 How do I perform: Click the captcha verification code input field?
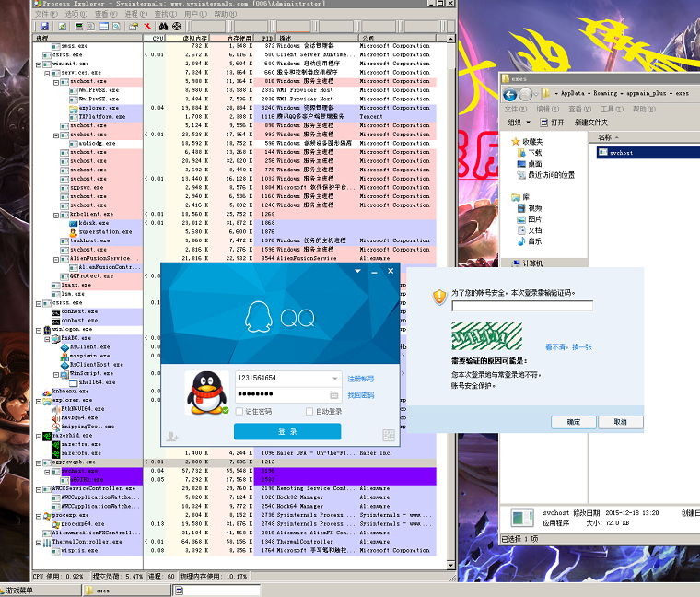point(522,306)
